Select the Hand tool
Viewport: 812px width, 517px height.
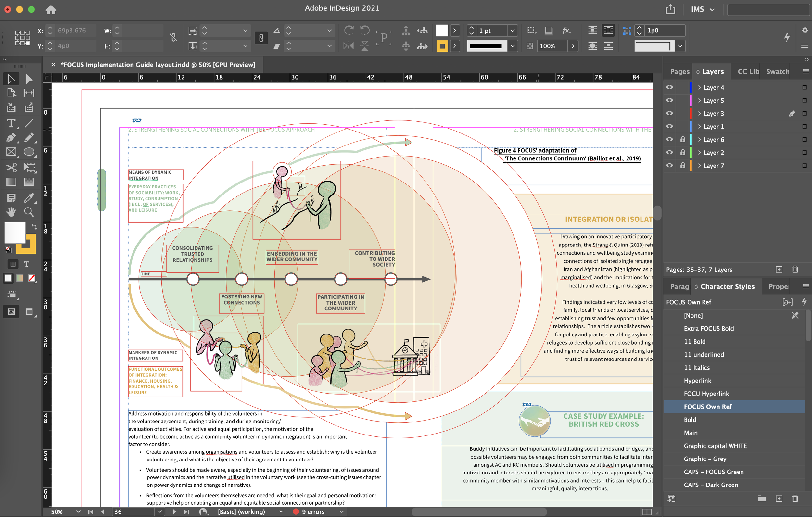point(11,212)
